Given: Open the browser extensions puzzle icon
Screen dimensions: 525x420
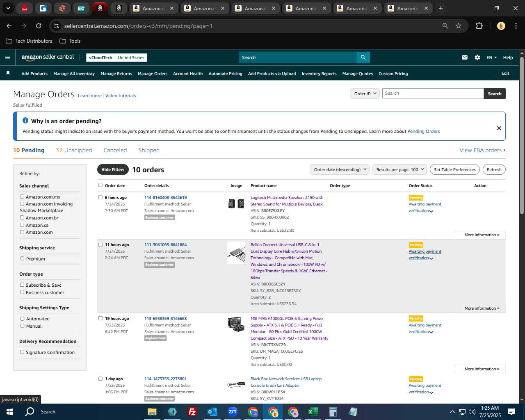Looking at the screenshot, I should [x=479, y=26].
